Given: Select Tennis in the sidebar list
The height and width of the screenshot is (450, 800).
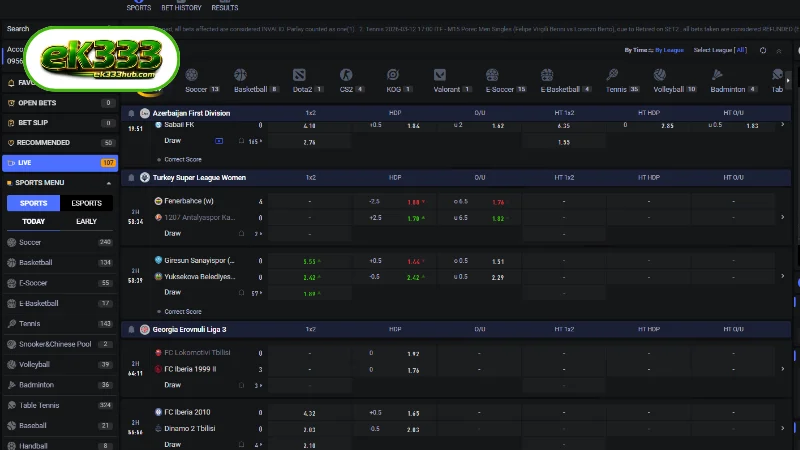Looking at the screenshot, I should tap(60, 324).
